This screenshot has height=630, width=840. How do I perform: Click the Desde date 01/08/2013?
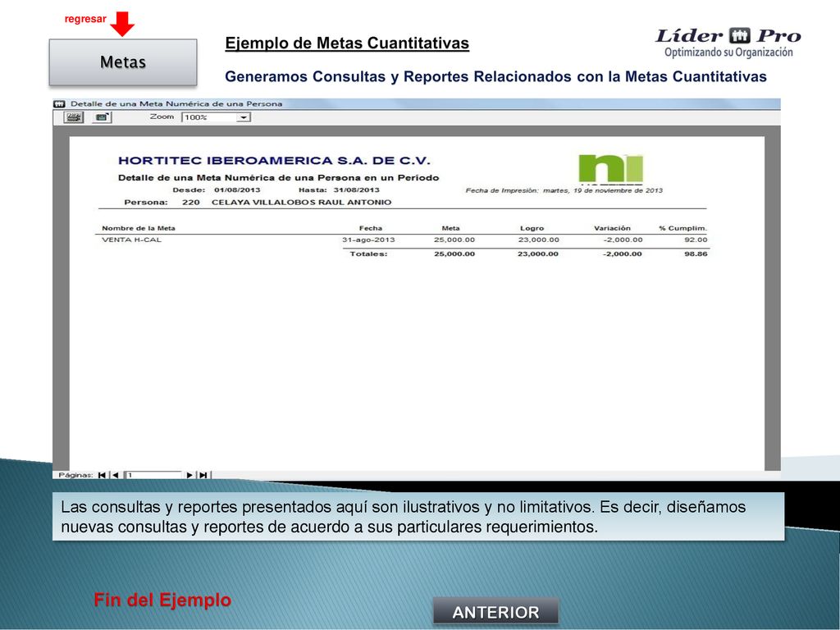click(237, 190)
